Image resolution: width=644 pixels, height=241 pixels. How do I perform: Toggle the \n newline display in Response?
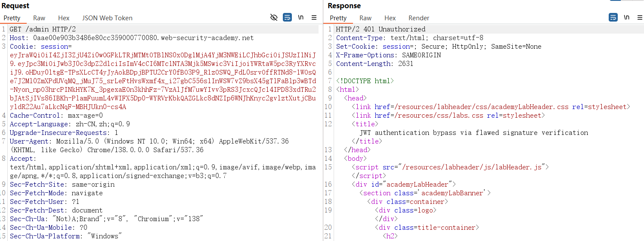pyautogui.click(x=627, y=18)
